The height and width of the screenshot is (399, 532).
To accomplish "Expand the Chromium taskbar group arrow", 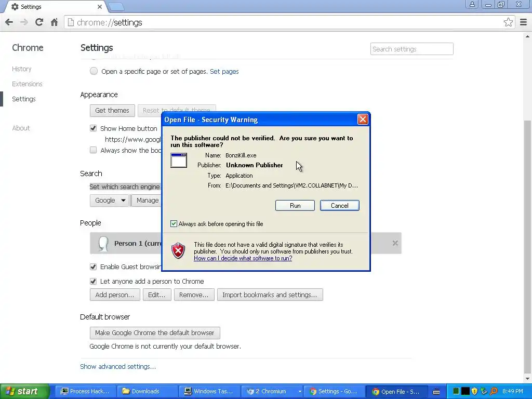I will click(300, 392).
